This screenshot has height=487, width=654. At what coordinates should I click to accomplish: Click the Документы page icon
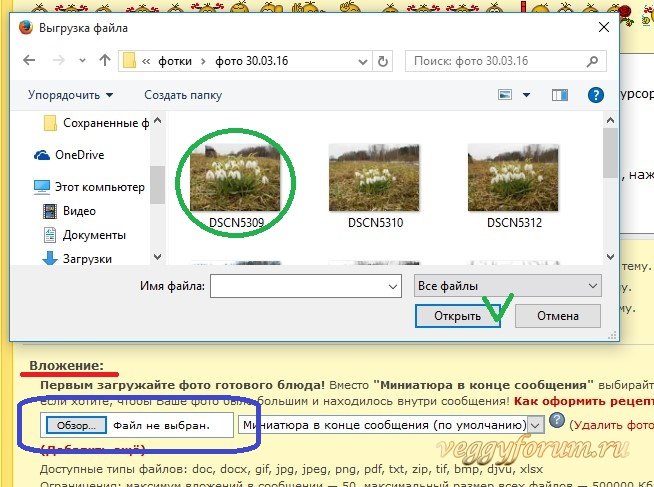(x=50, y=235)
